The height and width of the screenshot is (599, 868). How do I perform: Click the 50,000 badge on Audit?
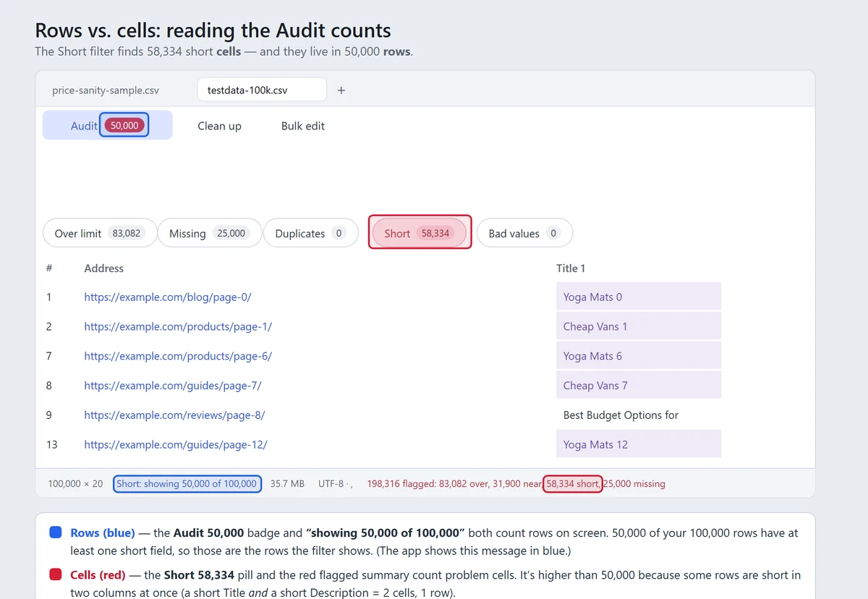(x=124, y=125)
